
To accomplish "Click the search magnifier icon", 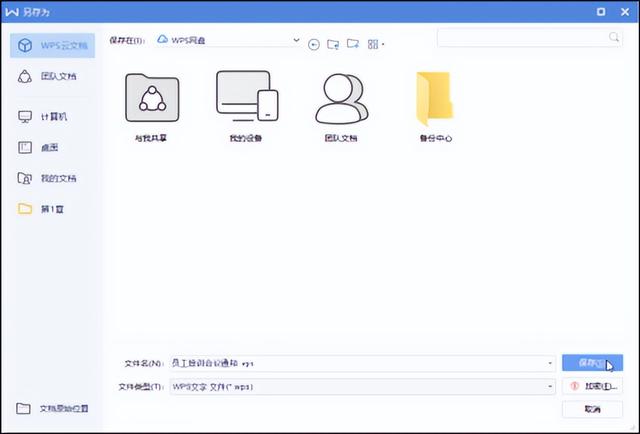I will (x=614, y=37).
